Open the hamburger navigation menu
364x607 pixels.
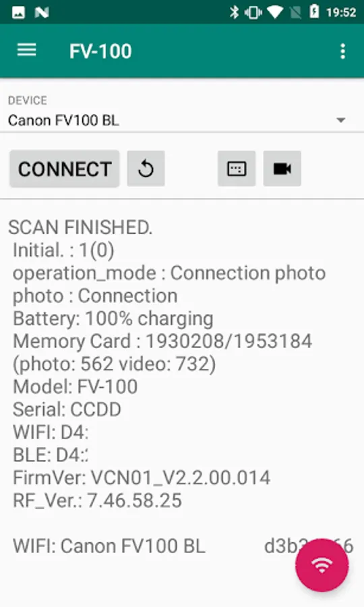coord(27,51)
